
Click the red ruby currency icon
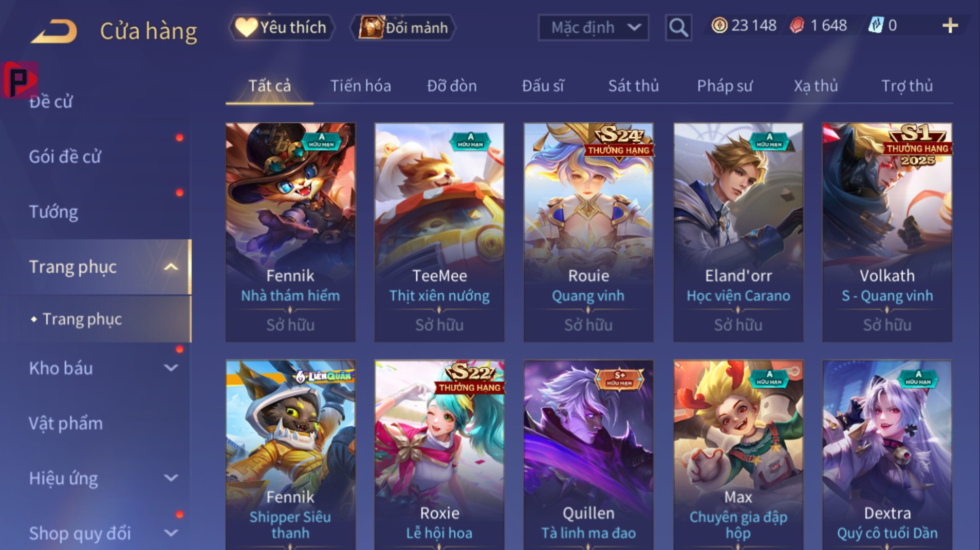click(797, 25)
